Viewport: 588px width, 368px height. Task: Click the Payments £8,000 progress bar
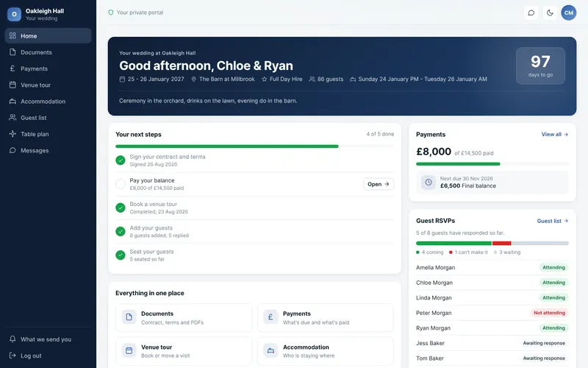(492, 163)
